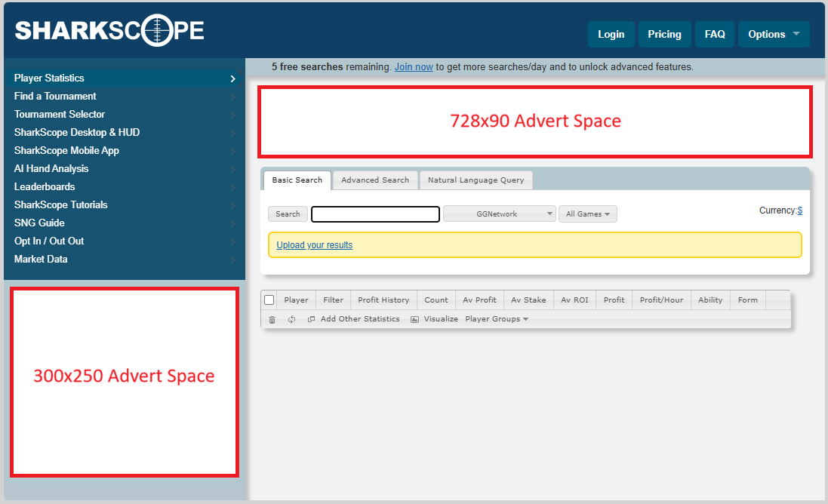Click the Search button
This screenshot has height=504, width=828.
pos(288,214)
